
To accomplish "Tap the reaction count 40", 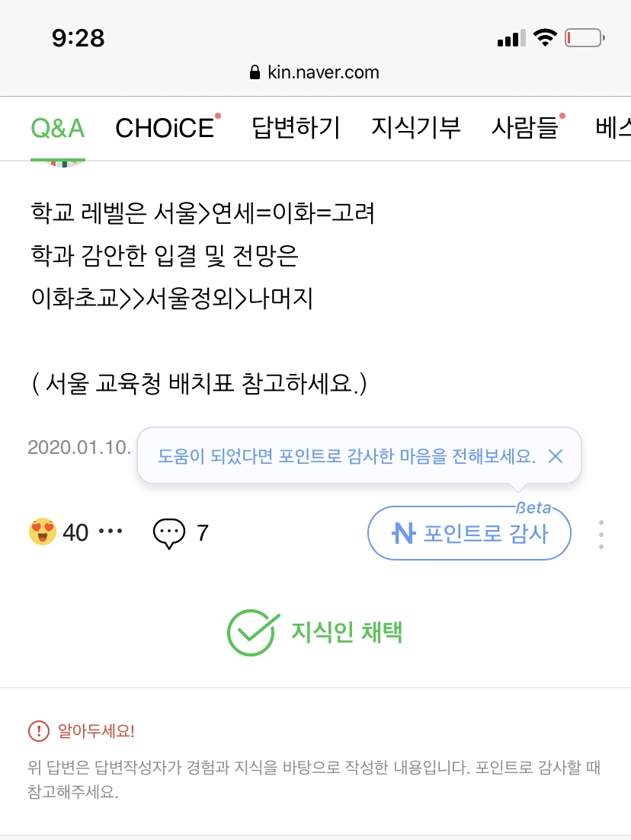I will (x=75, y=532).
